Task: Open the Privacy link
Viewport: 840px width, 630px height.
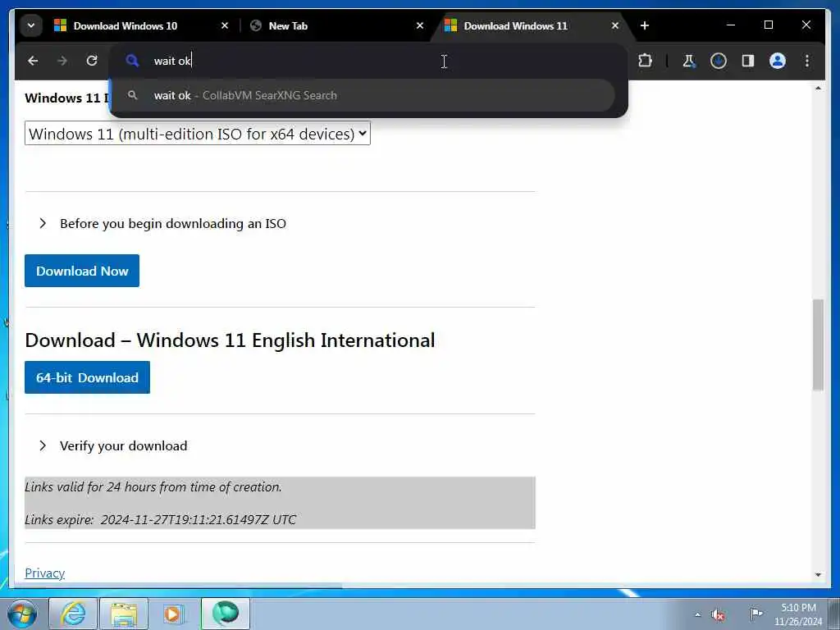Action: 44,573
